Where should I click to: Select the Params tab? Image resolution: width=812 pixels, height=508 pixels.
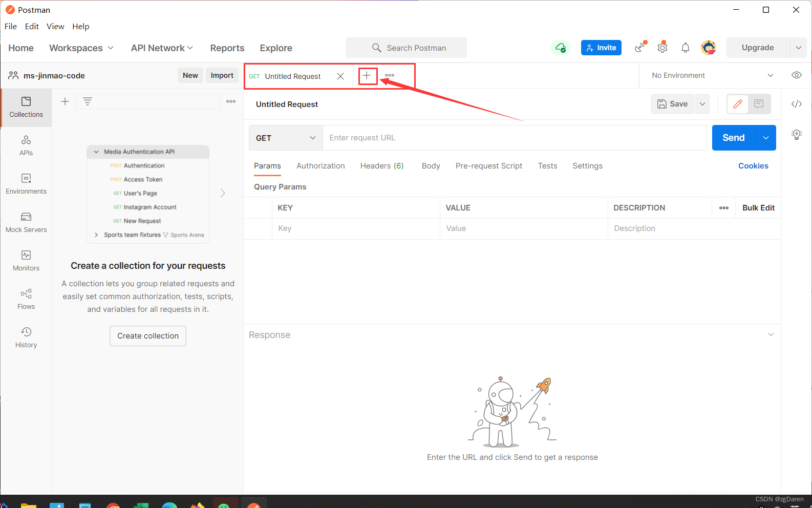click(x=267, y=166)
